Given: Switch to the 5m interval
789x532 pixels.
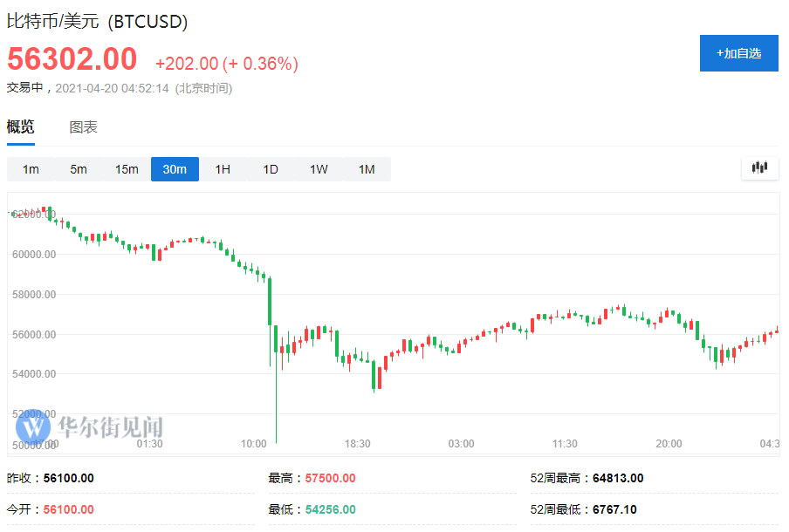Looking at the screenshot, I should tap(78, 169).
